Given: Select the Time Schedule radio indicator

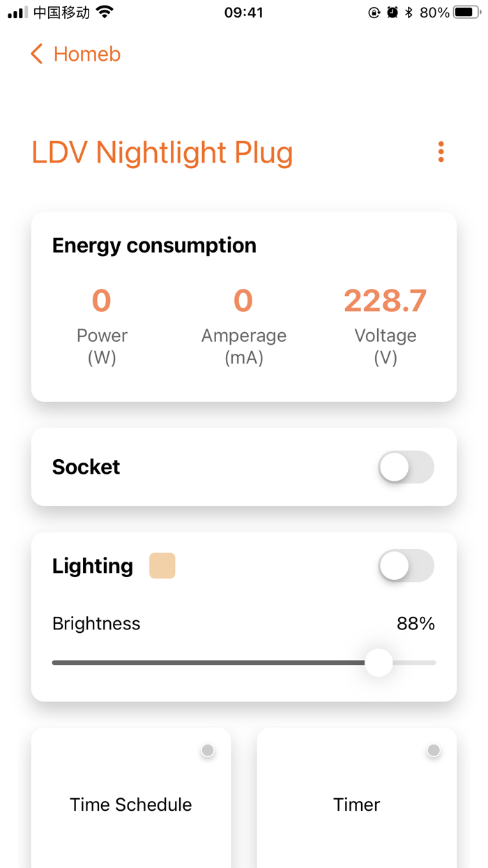Looking at the screenshot, I should (207, 750).
